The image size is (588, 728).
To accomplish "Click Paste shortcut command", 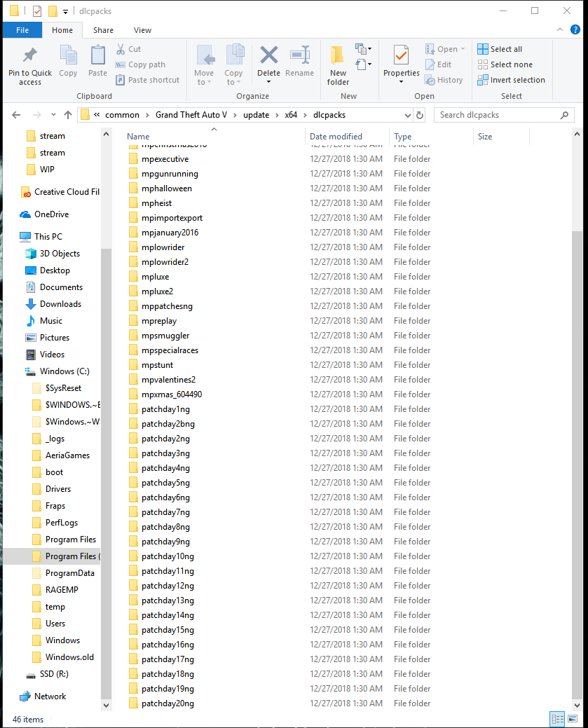I will coord(147,80).
